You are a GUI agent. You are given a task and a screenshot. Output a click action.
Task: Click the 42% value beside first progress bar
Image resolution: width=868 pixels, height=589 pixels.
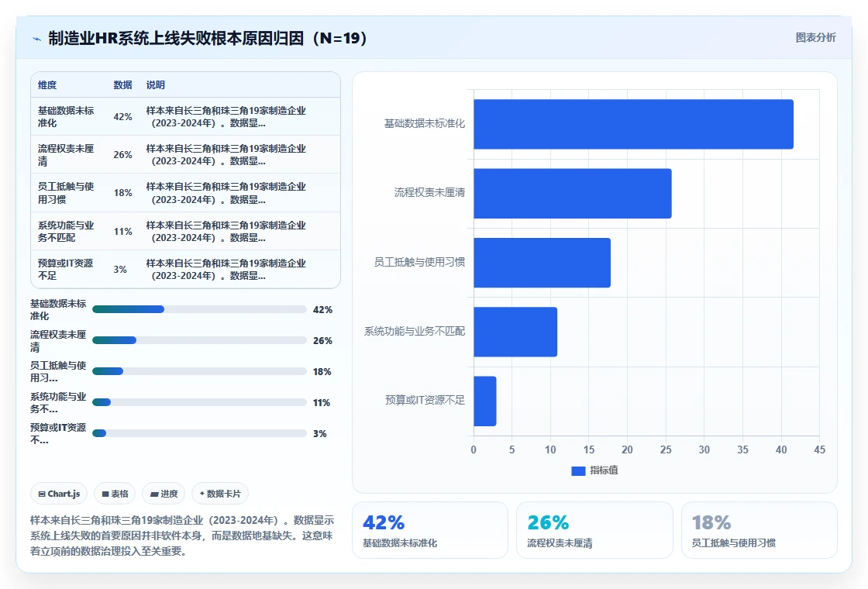click(x=322, y=310)
